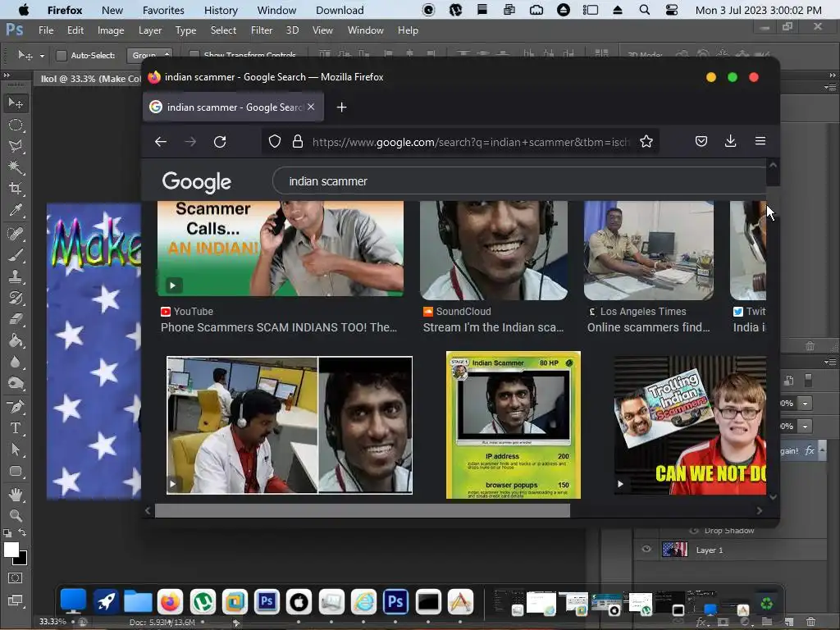The width and height of the screenshot is (840, 630).
Task: Click the Google search field containing 'indian scammer'
Action: click(x=518, y=181)
